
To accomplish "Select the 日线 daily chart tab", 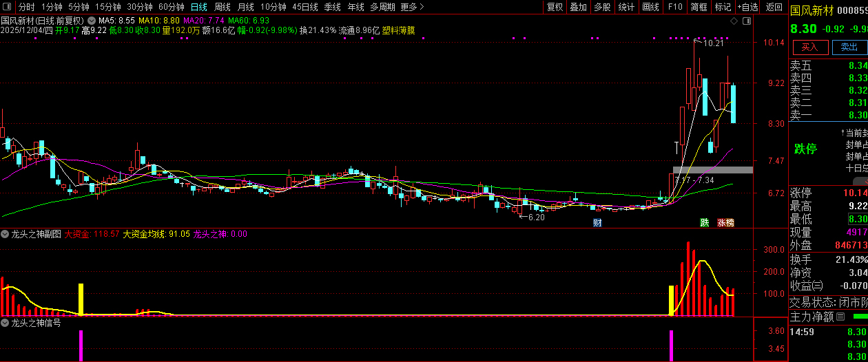I will point(198,7).
